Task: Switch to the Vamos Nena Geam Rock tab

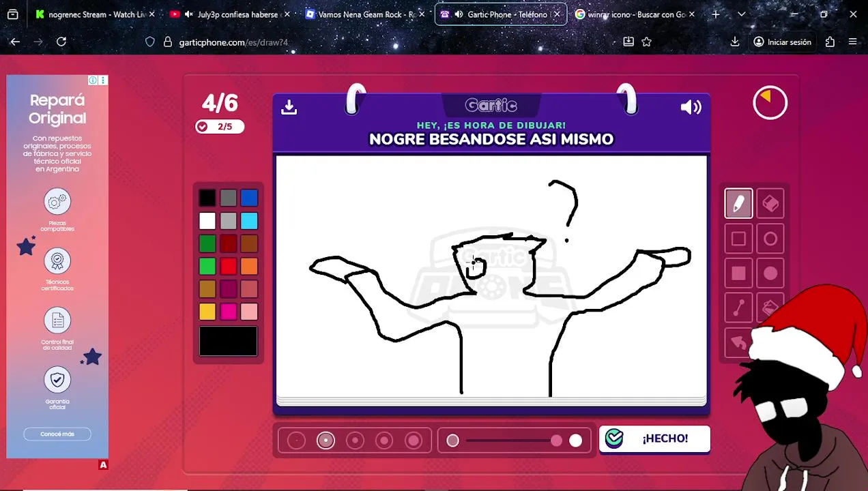Action: coord(365,14)
